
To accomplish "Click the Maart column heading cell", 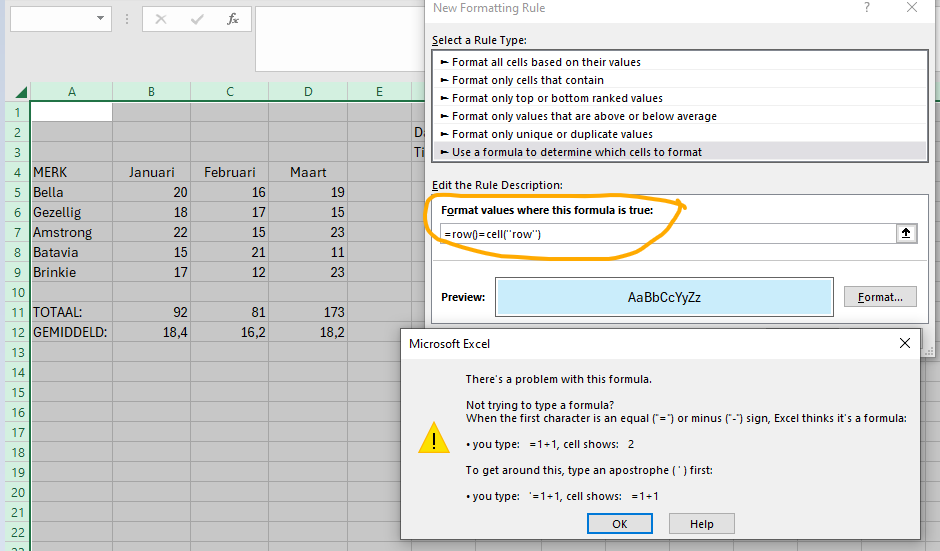I will coord(308,172).
